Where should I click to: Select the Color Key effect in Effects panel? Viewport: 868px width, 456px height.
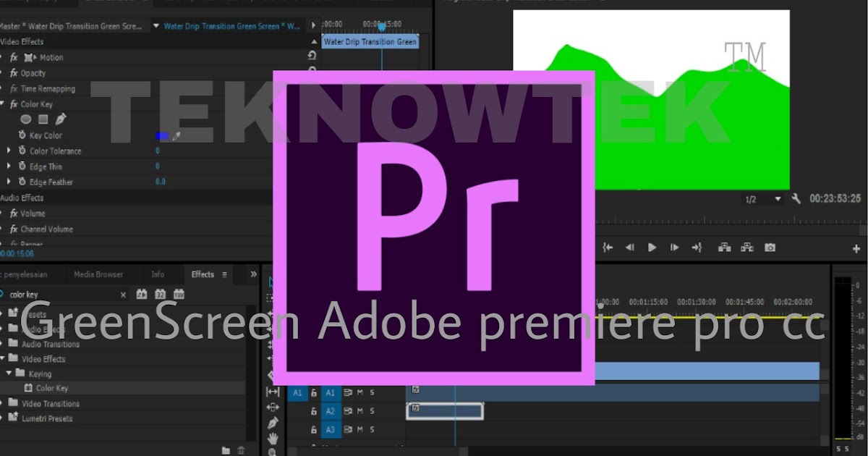(52, 388)
